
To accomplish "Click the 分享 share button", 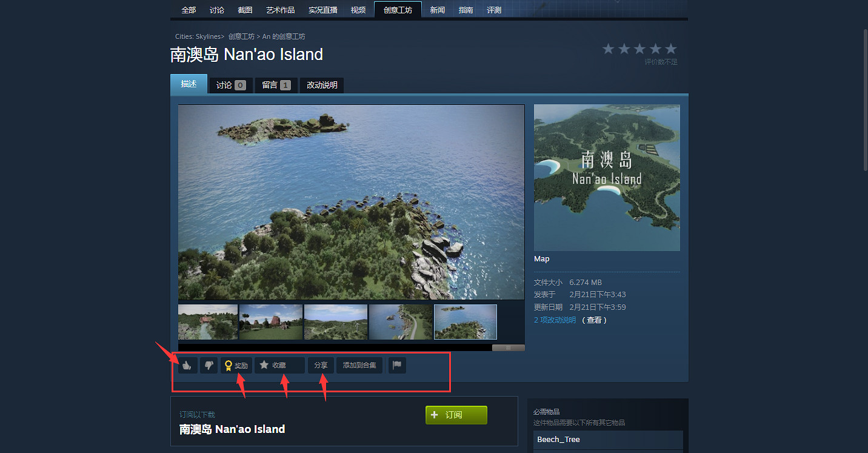I will coord(321,366).
